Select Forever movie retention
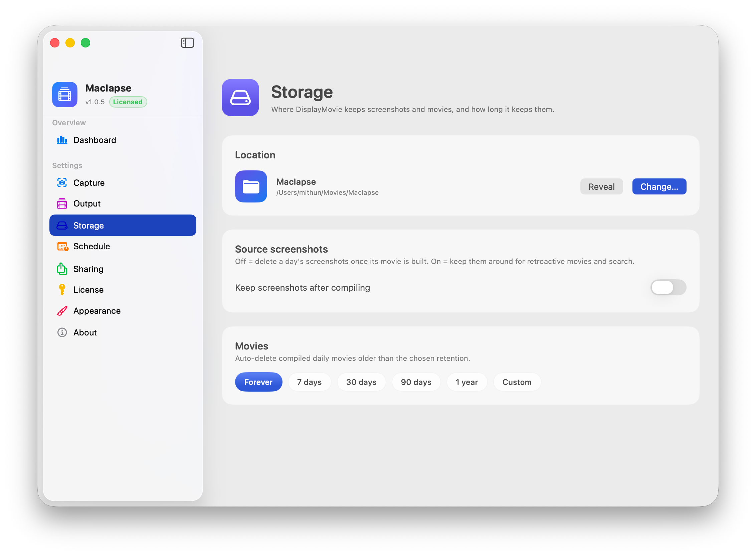 [258, 382]
